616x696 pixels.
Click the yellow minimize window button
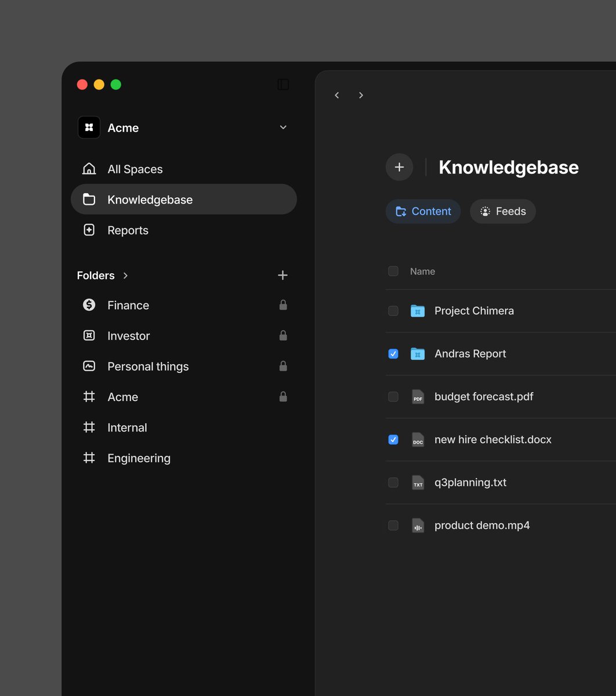99,85
